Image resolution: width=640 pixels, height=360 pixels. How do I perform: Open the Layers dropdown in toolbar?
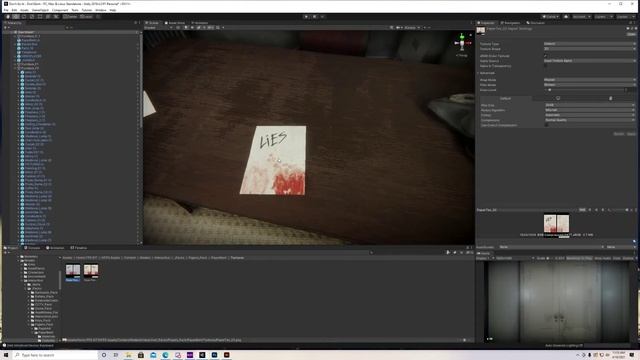click(x=603, y=17)
